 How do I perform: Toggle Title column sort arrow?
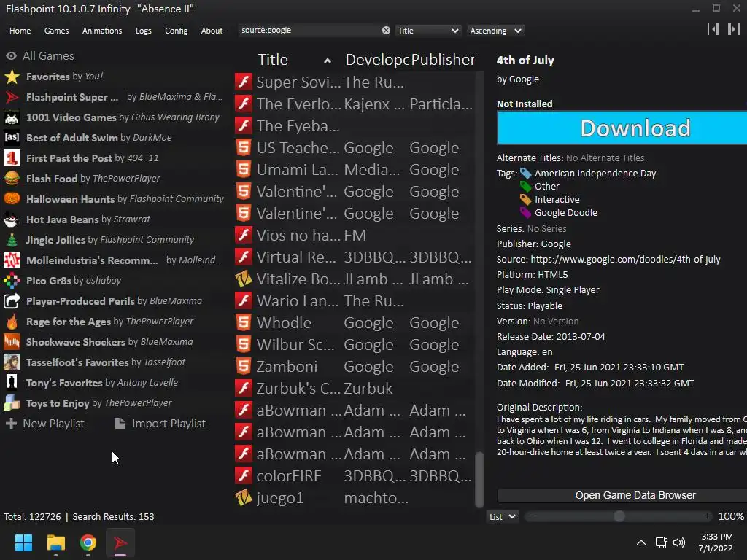[328, 61]
